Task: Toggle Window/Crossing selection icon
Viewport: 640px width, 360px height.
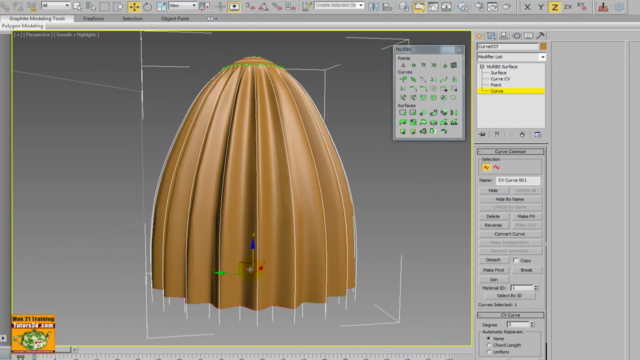Action: [x=118, y=7]
